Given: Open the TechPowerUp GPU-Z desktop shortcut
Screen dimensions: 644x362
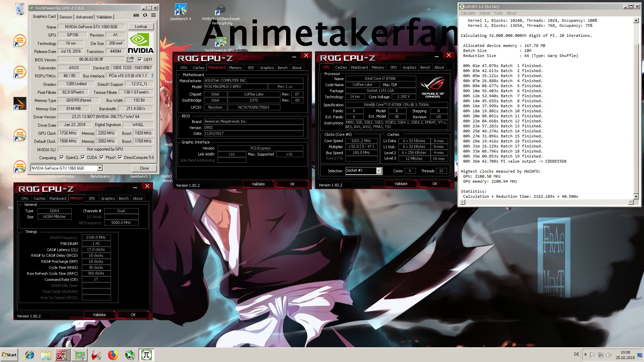Looking at the screenshot, I should (x=221, y=44).
